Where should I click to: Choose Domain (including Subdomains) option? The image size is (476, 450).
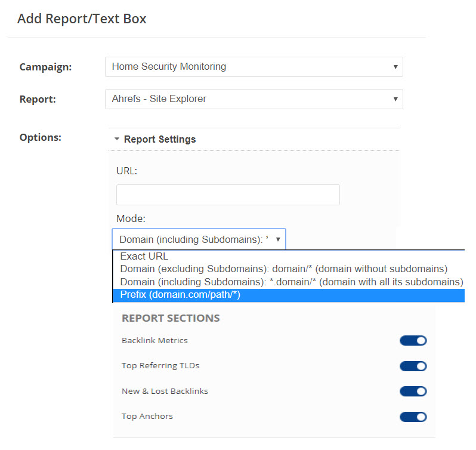[291, 282]
